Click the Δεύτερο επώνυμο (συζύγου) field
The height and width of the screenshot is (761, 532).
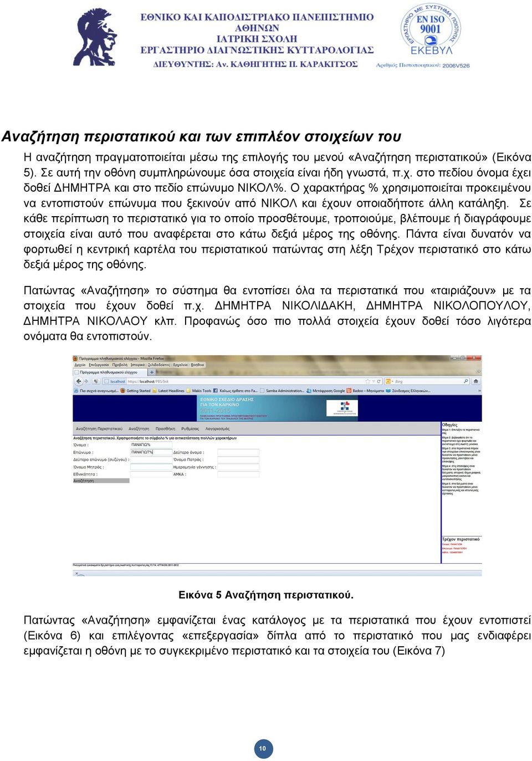[x=151, y=459]
